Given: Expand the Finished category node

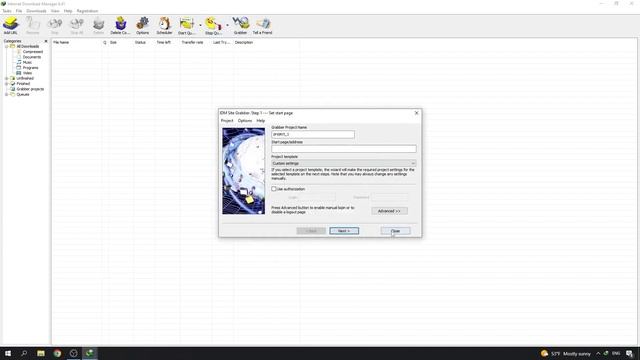Looking at the screenshot, I should 7,84.
